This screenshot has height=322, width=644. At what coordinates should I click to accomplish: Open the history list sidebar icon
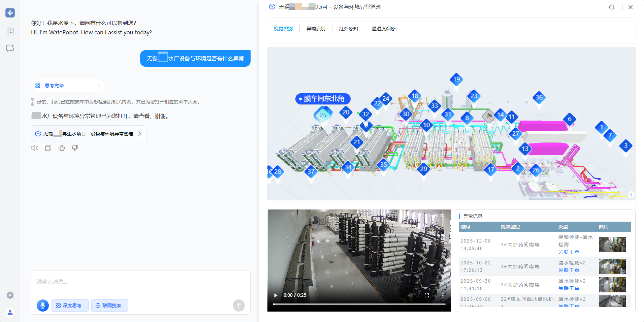[10, 31]
